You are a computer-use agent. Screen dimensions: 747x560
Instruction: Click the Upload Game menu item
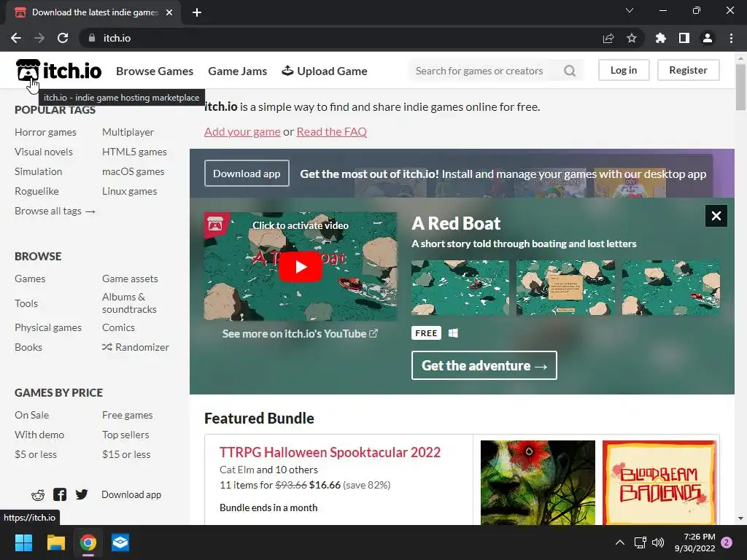[325, 71]
